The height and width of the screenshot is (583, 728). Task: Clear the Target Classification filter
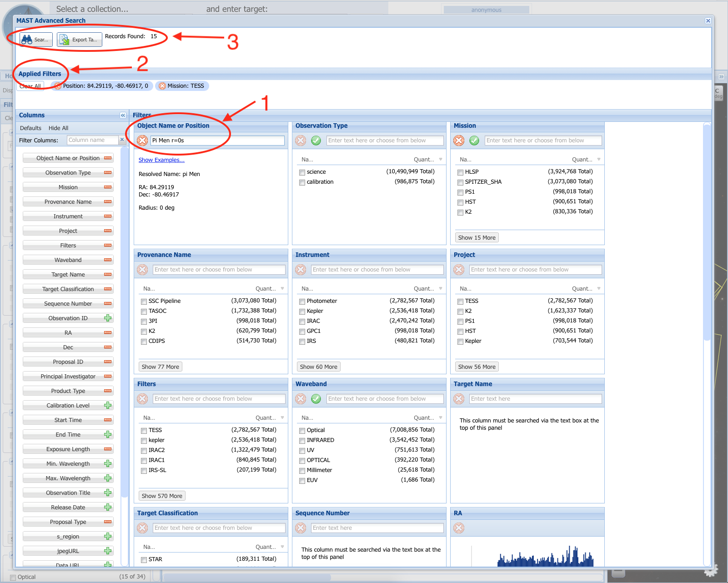pyautogui.click(x=142, y=528)
